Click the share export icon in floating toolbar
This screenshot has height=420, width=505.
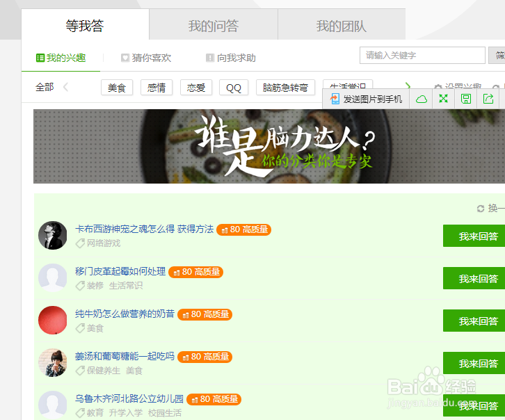pos(488,99)
